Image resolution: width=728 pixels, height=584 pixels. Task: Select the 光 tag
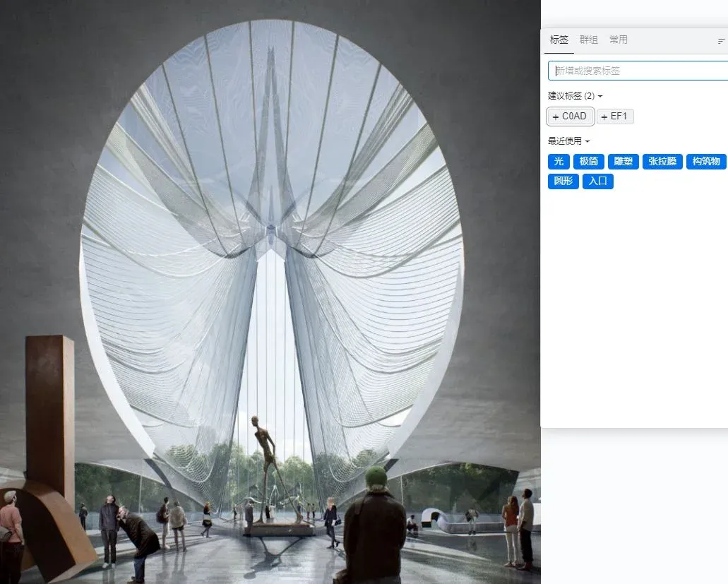tap(559, 162)
